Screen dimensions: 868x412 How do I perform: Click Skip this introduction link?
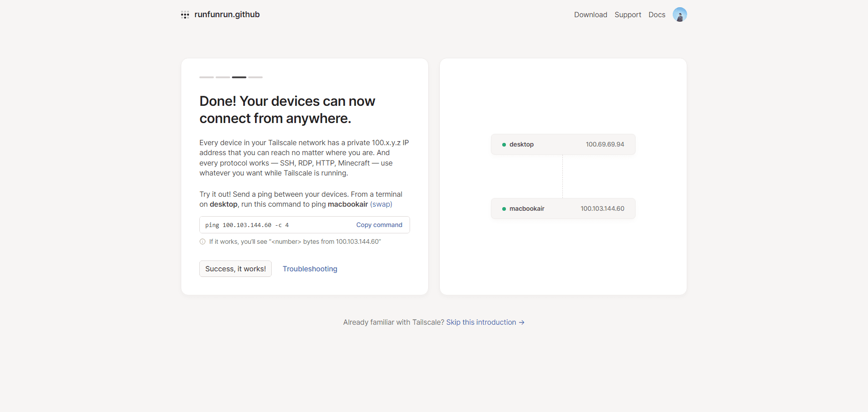481,322
